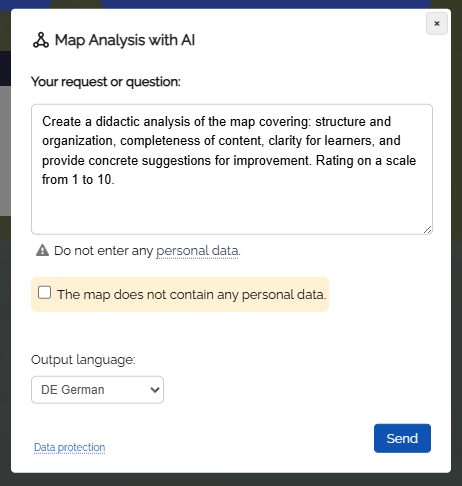Click the dimmed backdrop below the dialog
This screenshot has height=486, width=462.
(231, 479)
